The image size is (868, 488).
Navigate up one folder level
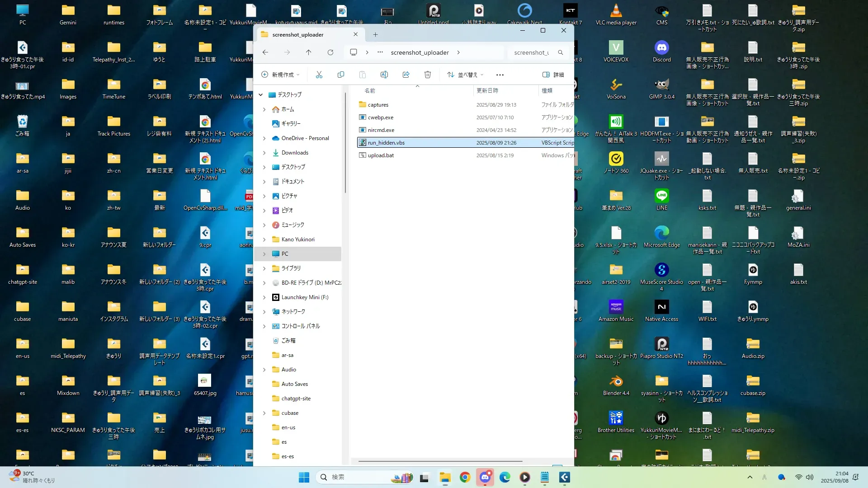pyautogui.click(x=309, y=52)
